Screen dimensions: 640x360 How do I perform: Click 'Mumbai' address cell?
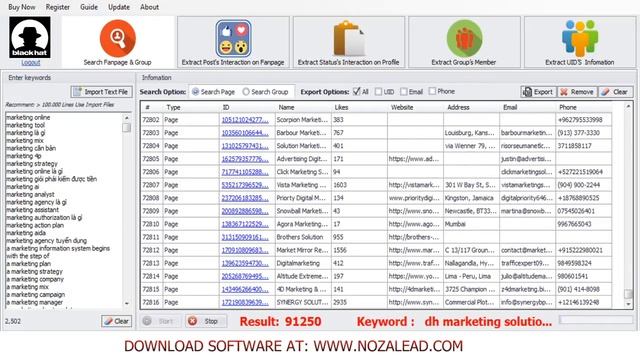coord(471,224)
